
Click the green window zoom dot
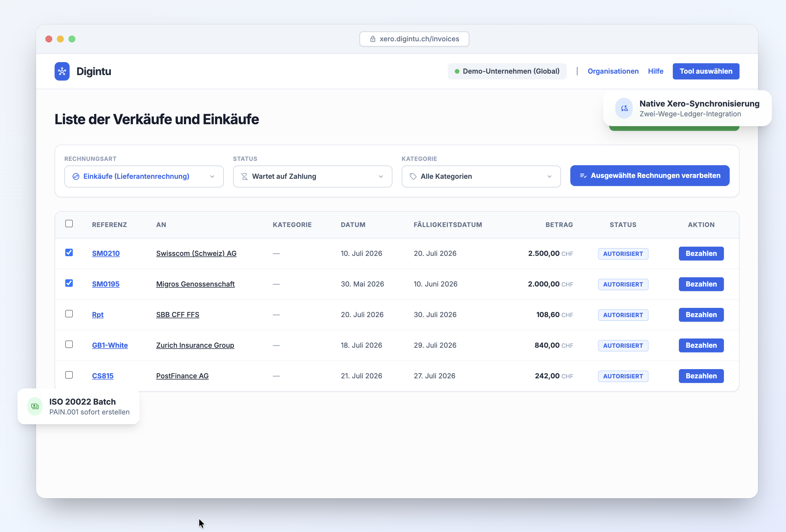[x=72, y=39]
